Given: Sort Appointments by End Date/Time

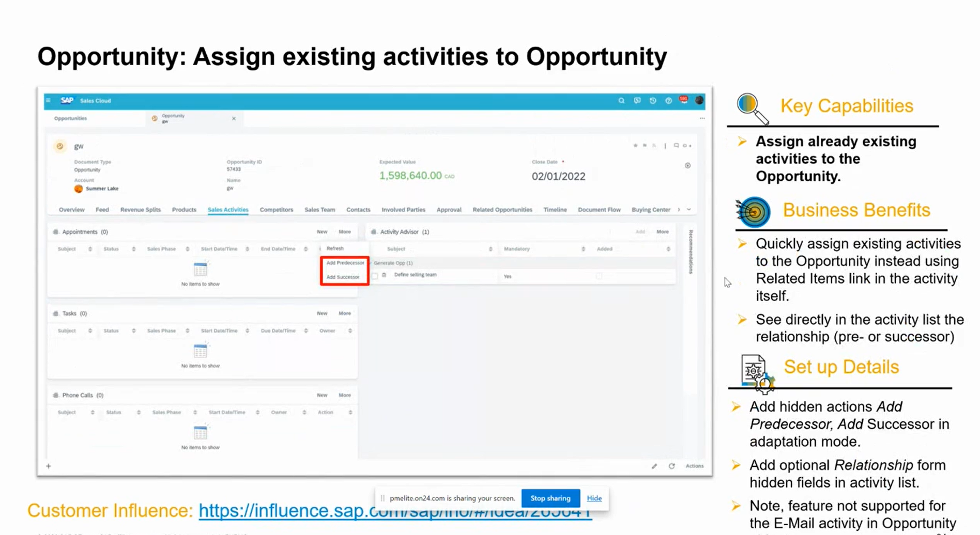Looking at the screenshot, I should [305, 249].
